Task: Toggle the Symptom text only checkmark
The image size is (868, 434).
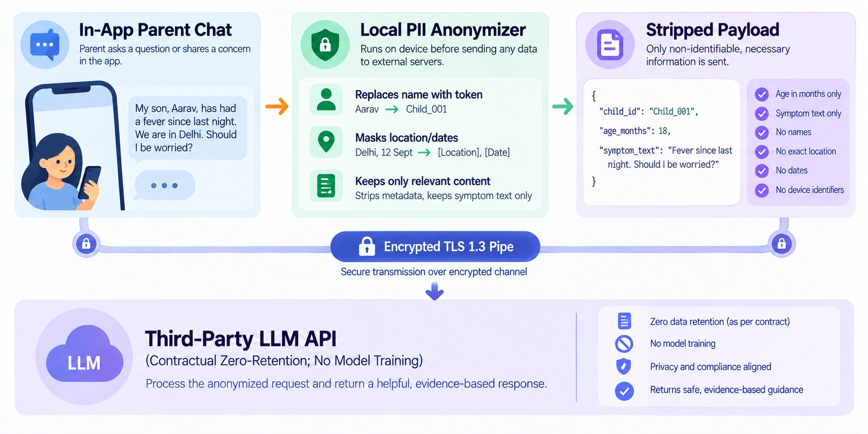Action: (761, 114)
